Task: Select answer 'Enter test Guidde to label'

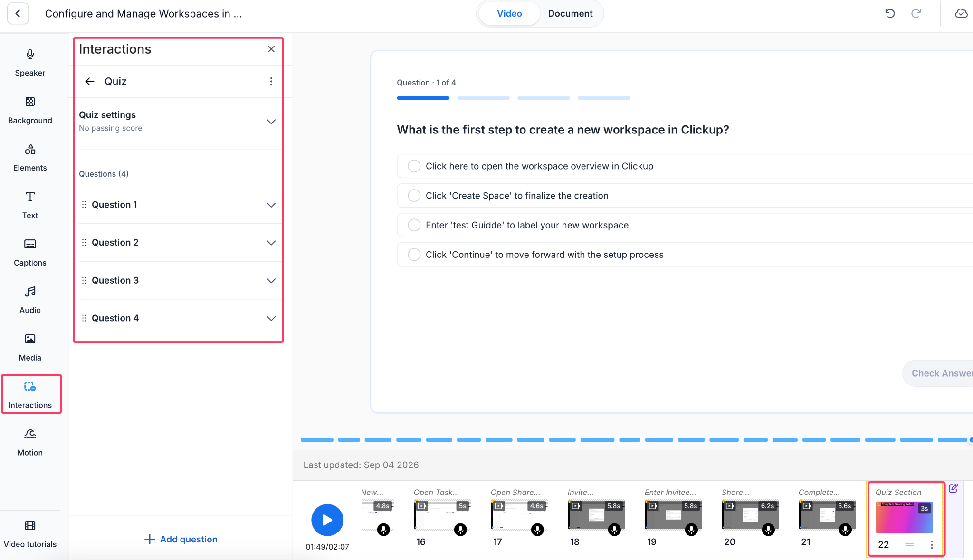Action: pyautogui.click(x=685, y=225)
